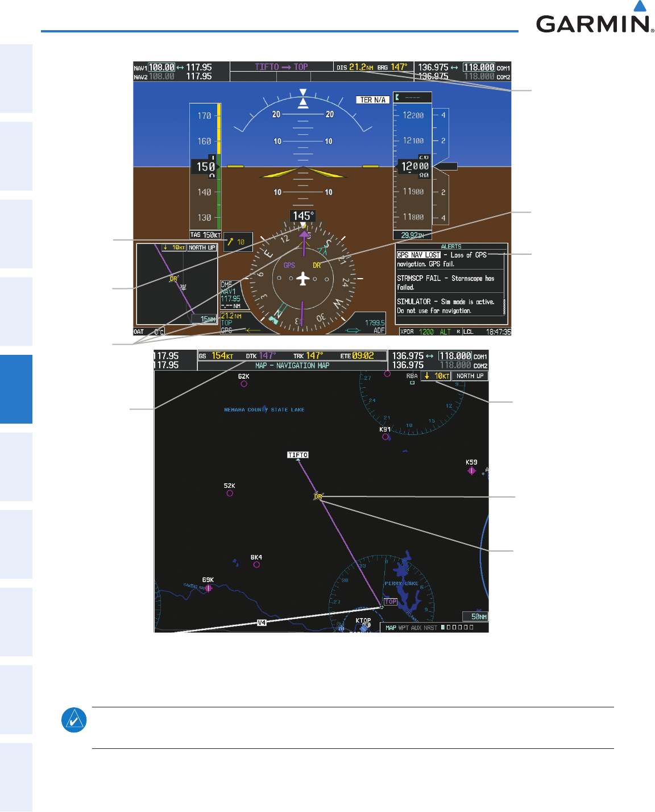
Task: Click the wind arrow box on the PFD
Action: point(238,242)
